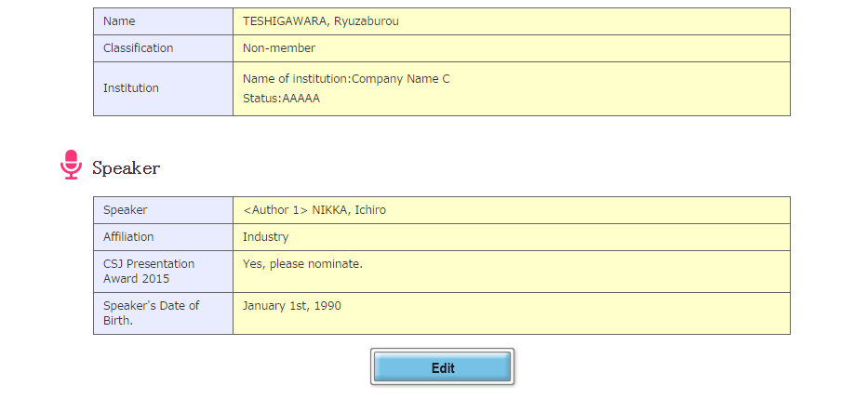Click the Industry affiliation value
The image size is (868, 399).
(266, 237)
